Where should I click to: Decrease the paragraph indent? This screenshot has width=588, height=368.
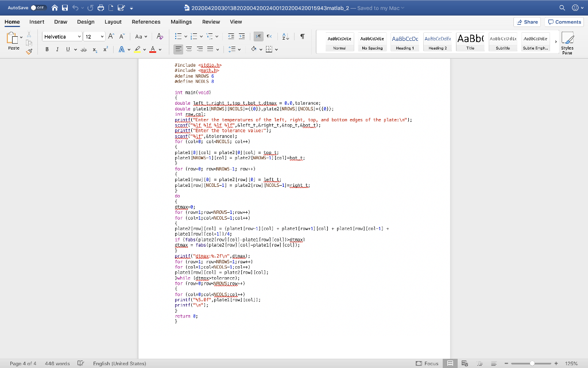pos(231,36)
